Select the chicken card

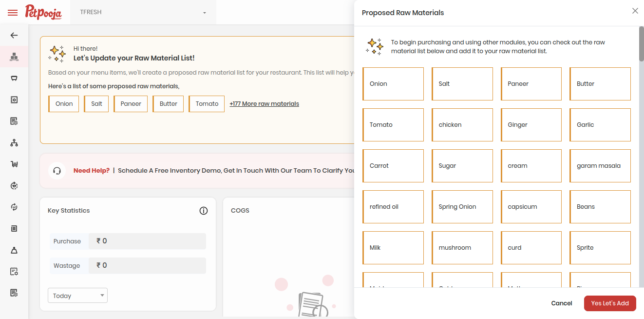point(462,125)
